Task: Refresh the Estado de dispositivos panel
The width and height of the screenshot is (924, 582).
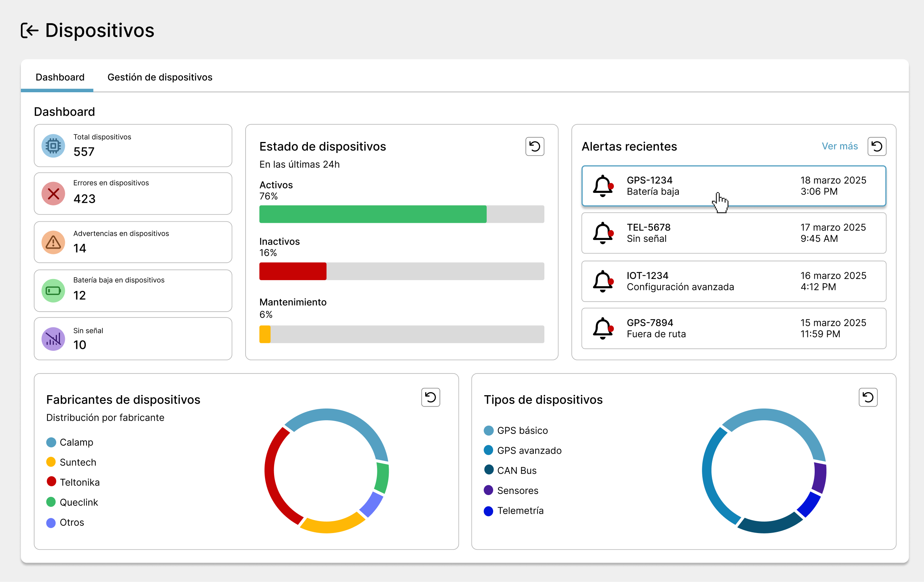Action: click(535, 147)
